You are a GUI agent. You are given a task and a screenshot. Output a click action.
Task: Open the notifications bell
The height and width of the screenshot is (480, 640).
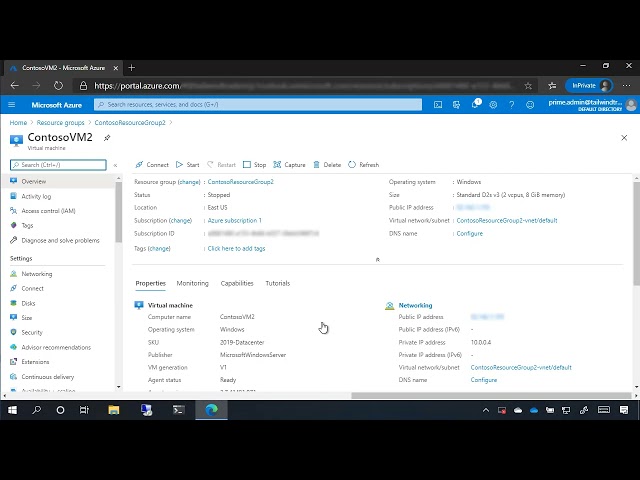point(475,104)
